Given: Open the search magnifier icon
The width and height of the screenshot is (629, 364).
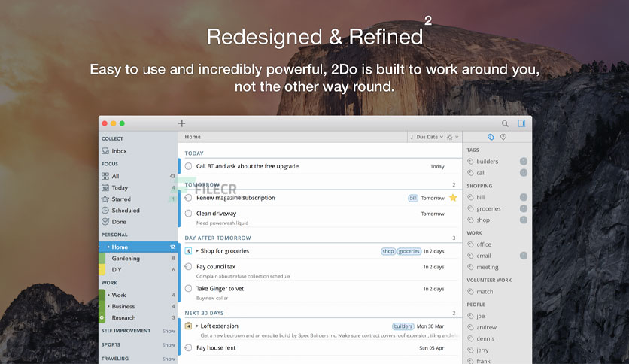Looking at the screenshot, I should pyautogui.click(x=505, y=123).
